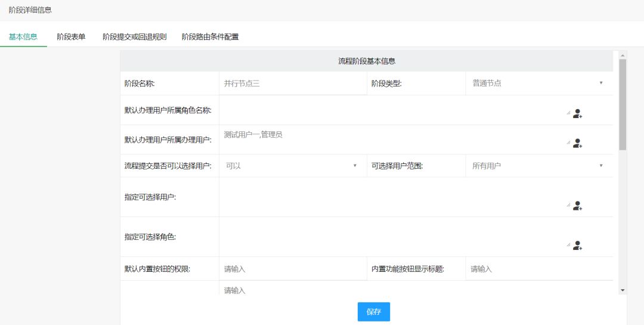Click the 内置功能按钮显示标题 input
644x325 pixels.
tap(538, 269)
